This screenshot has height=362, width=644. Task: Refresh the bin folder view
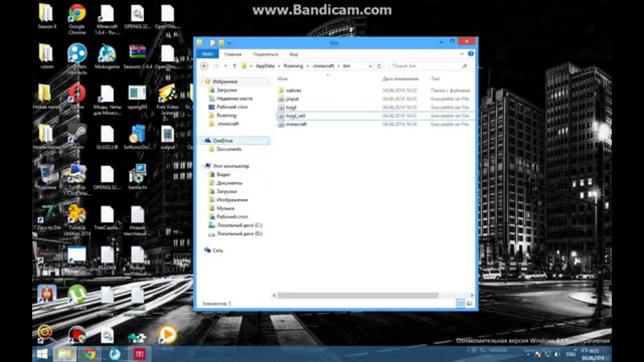379,66
